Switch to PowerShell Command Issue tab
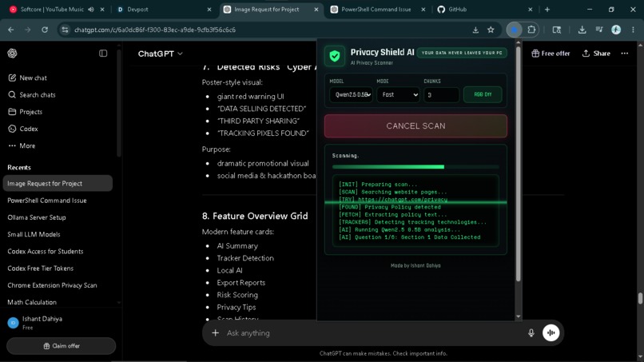Screen dimensions: 644x362 pos(376,10)
